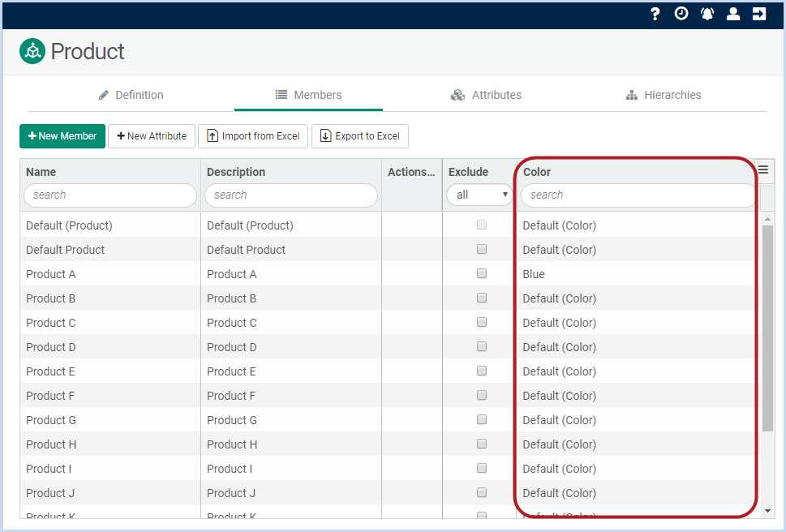
Task: Toggle Exclude checkbox for Product H
Action: pyautogui.click(x=482, y=444)
